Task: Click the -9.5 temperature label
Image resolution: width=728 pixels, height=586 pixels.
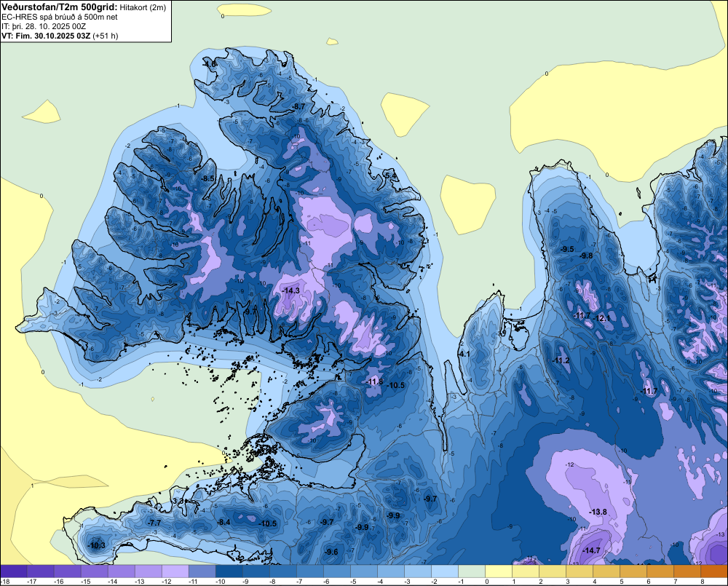Action: (x=567, y=249)
